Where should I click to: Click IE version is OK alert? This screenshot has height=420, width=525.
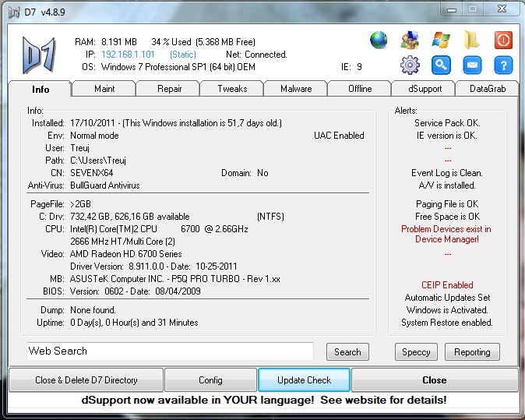point(446,136)
